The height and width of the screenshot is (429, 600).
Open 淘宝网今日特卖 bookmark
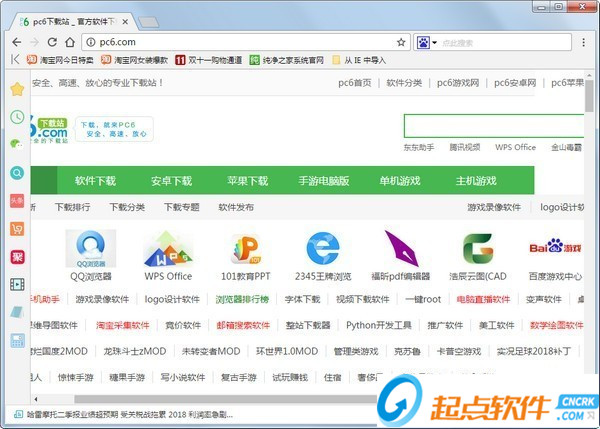coord(60,60)
